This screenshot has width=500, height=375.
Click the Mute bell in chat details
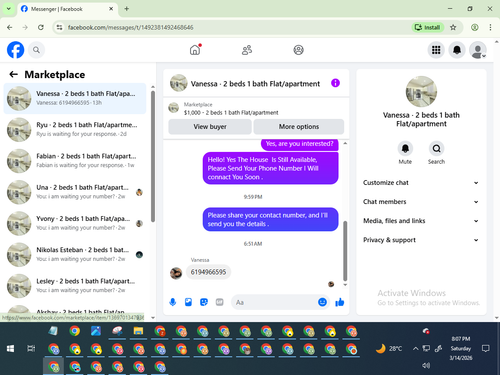(x=405, y=148)
